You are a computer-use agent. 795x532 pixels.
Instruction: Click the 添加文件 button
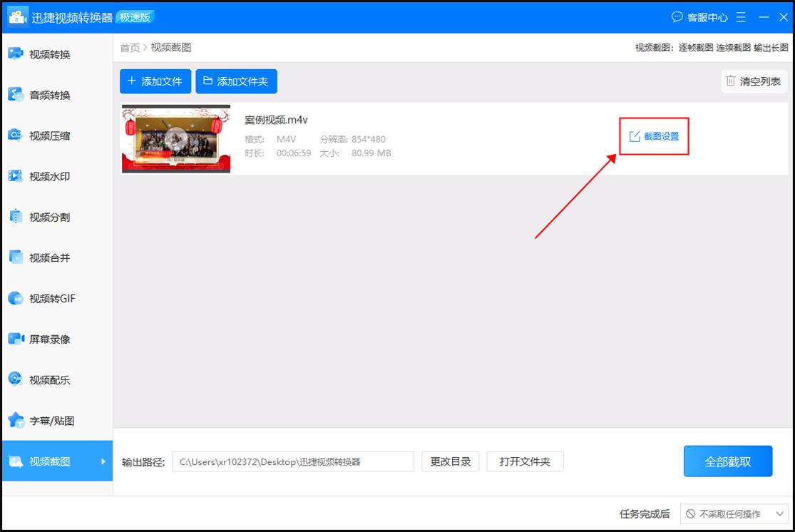(x=155, y=81)
